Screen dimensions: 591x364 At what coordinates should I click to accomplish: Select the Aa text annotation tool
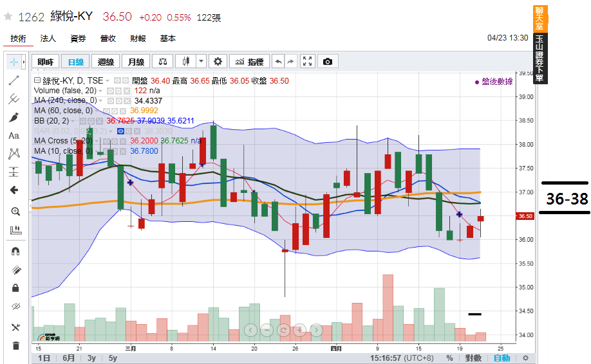(x=14, y=136)
